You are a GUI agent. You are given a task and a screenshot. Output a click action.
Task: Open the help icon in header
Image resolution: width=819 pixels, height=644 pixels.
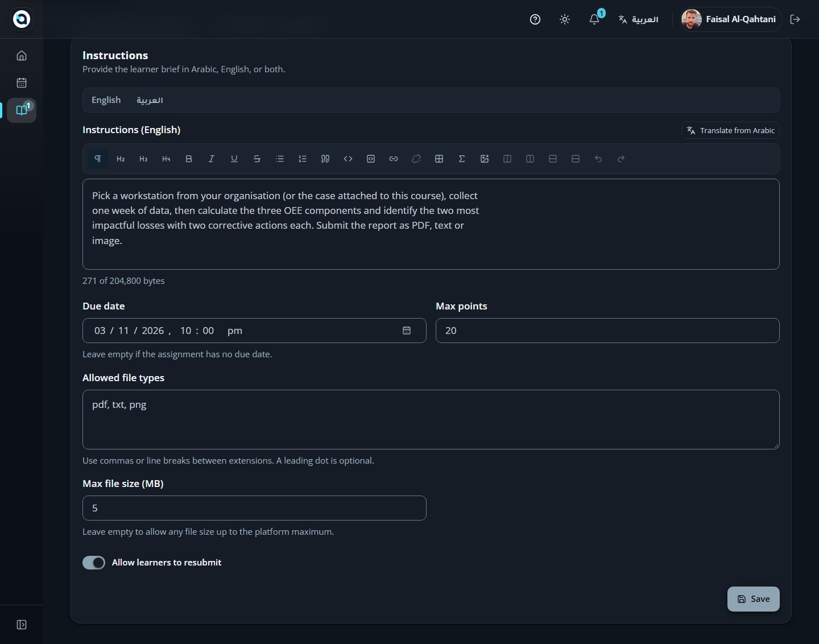535,19
